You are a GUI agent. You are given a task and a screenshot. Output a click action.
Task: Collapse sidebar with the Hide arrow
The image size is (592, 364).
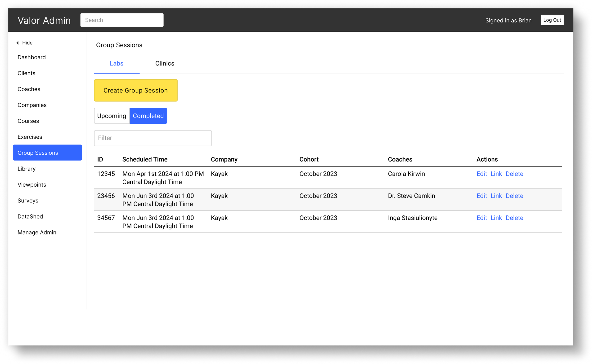tap(24, 43)
